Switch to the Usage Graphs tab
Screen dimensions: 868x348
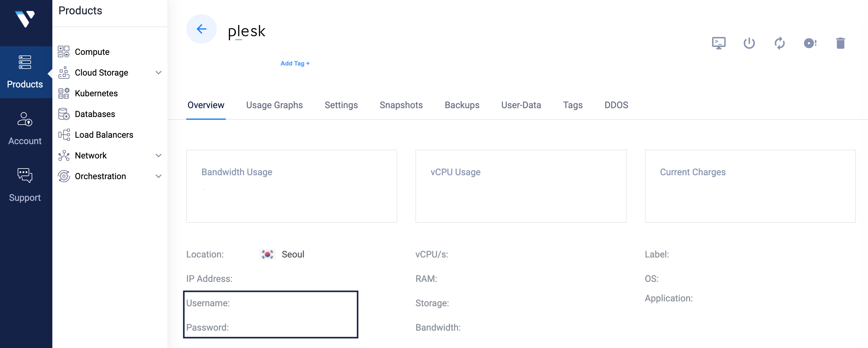coord(274,105)
